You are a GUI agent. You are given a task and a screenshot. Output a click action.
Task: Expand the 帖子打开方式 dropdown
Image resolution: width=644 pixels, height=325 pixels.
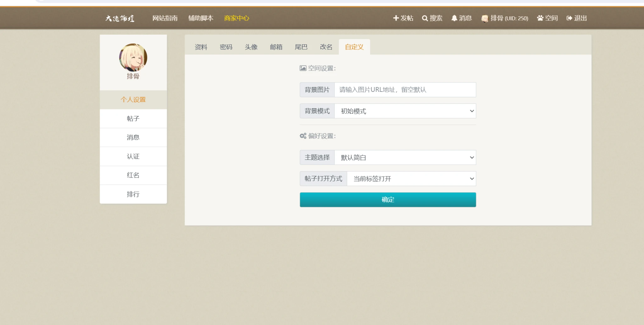tap(411, 179)
